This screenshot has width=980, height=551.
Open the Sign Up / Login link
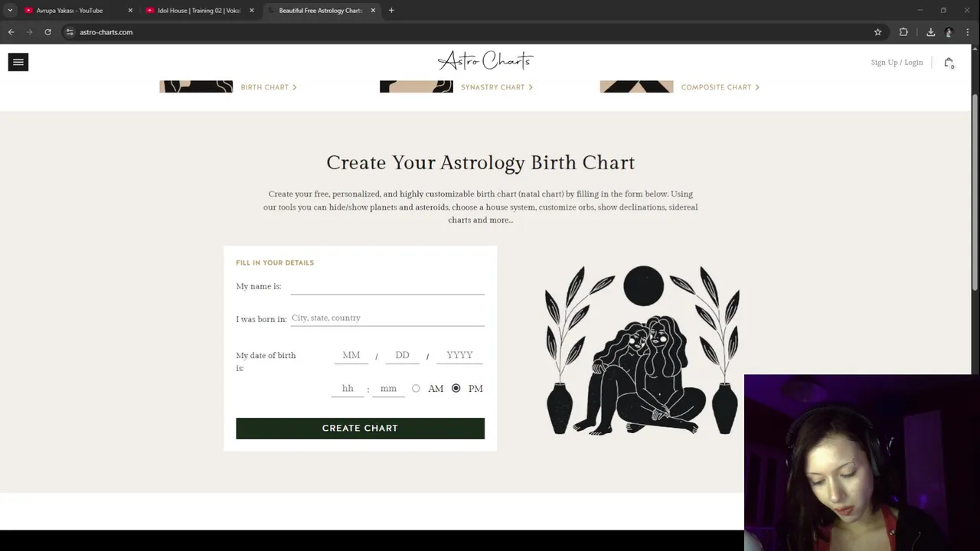click(x=897, y=63)
